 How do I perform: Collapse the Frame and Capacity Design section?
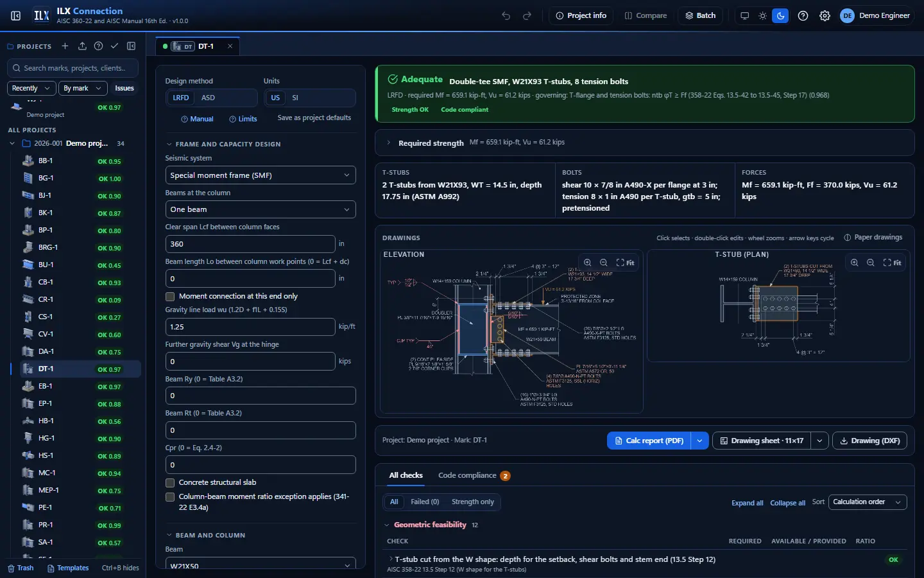click(169, 144)
